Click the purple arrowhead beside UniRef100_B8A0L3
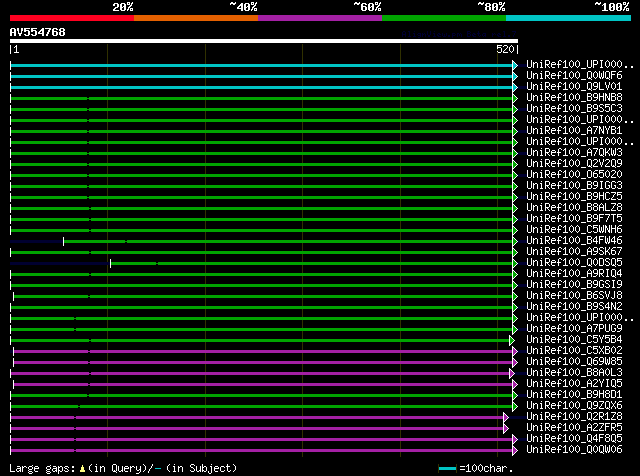This screenshot has width=640, height=476. 515,373
